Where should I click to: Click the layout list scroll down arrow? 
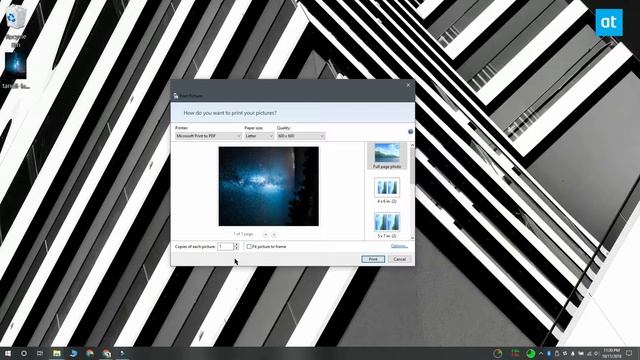pos(412,238)
